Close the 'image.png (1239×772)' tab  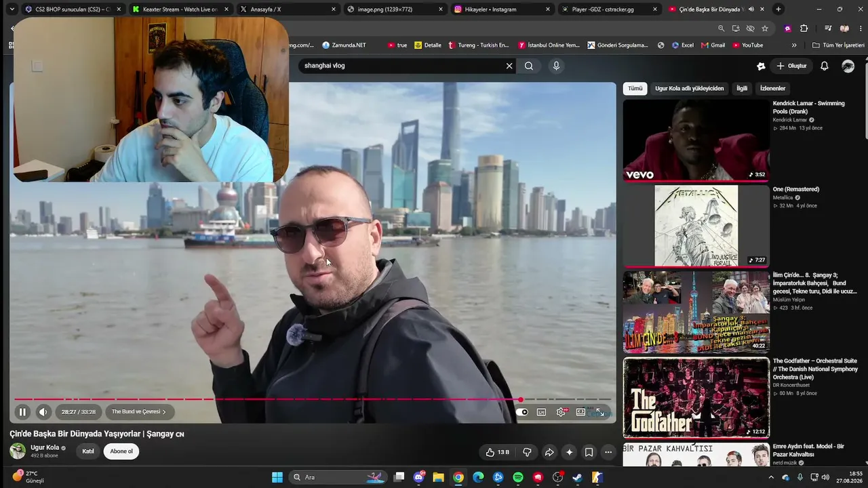pos(441,9)
